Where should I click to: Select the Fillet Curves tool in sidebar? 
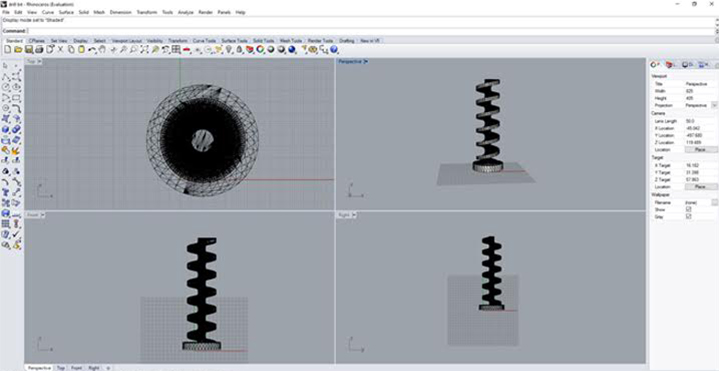click(17, 108)
